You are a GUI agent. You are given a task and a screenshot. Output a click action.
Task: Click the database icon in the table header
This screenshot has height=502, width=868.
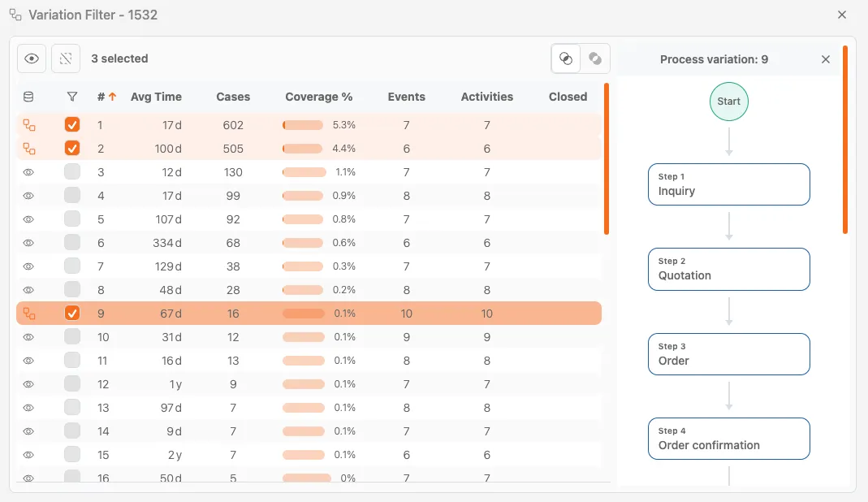tap(28, 97)
